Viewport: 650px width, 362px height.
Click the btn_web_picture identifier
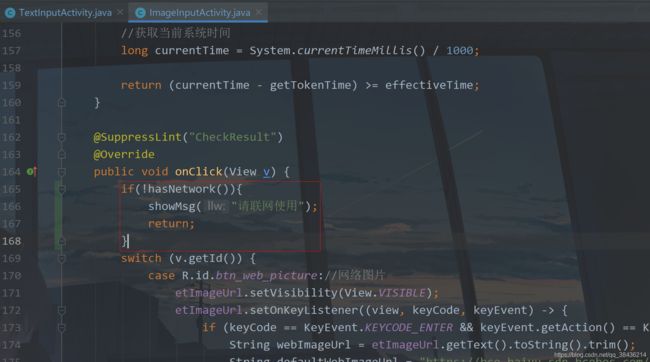click(266, 276)
